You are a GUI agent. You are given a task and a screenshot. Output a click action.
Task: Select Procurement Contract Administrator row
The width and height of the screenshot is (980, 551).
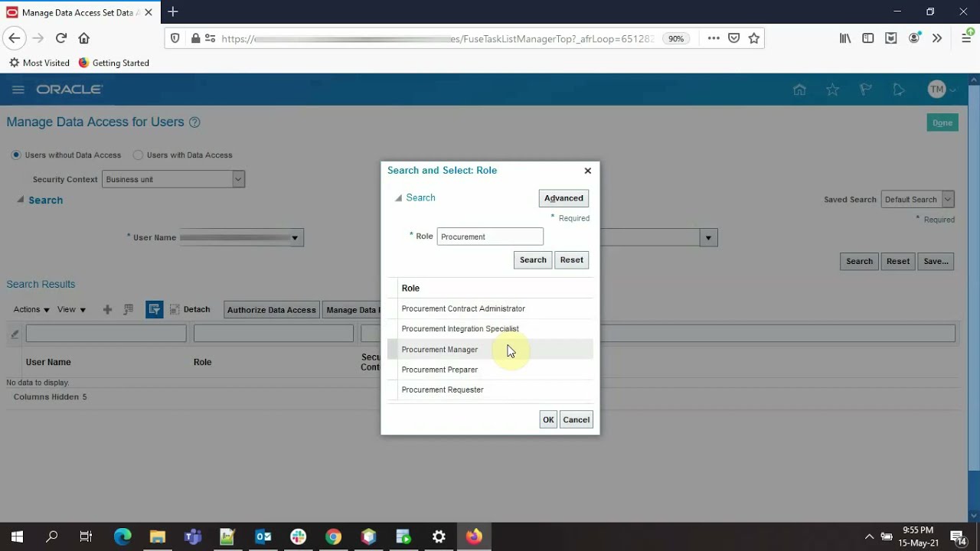coord(490,308)
